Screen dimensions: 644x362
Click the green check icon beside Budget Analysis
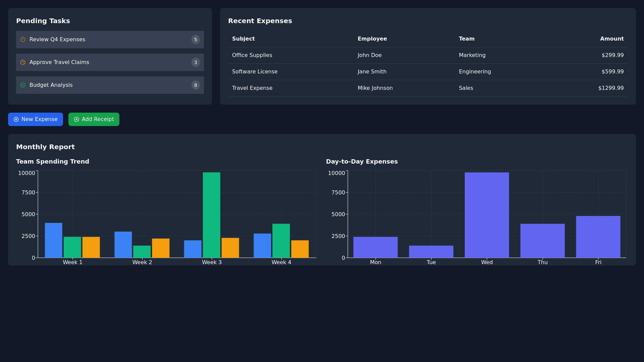[x=23, y=85]
